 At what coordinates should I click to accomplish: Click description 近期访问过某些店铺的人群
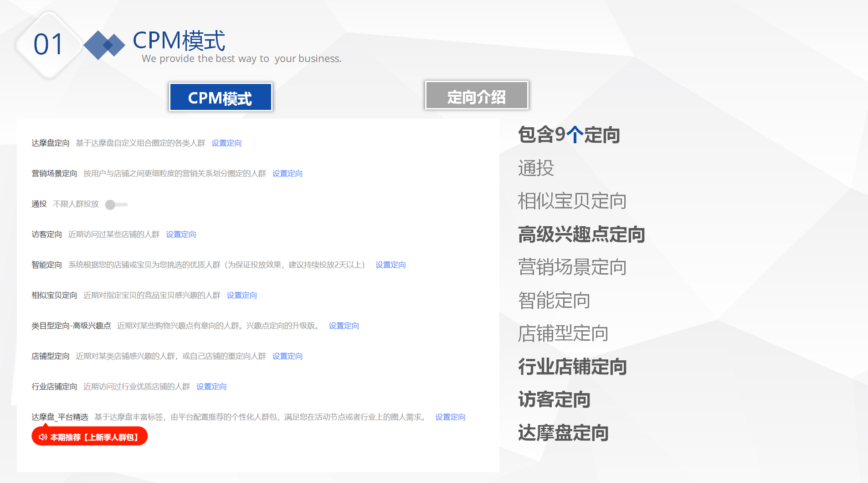pyautogui.click(x=114, y=234)
